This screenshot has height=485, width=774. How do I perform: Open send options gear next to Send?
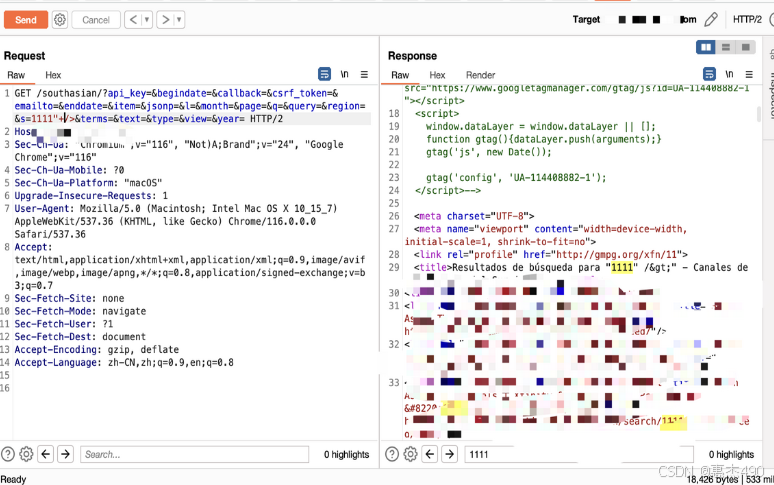click(x=60, y=19)
